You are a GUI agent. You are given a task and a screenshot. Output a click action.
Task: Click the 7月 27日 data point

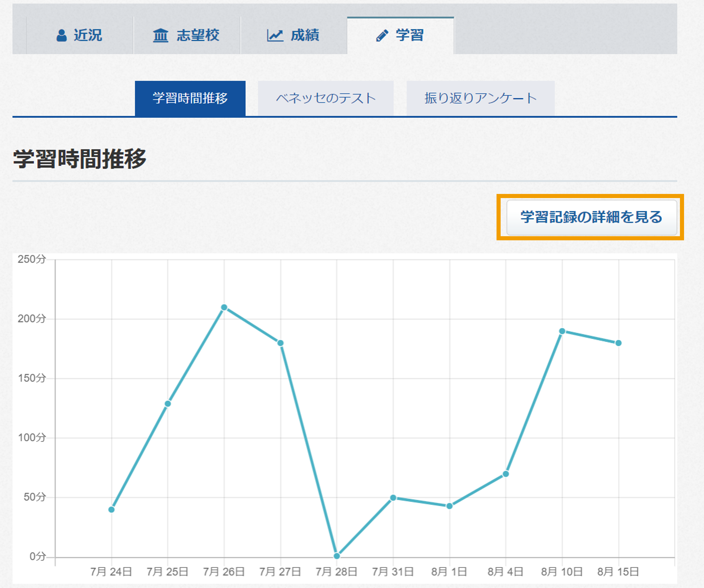[281, 343]
